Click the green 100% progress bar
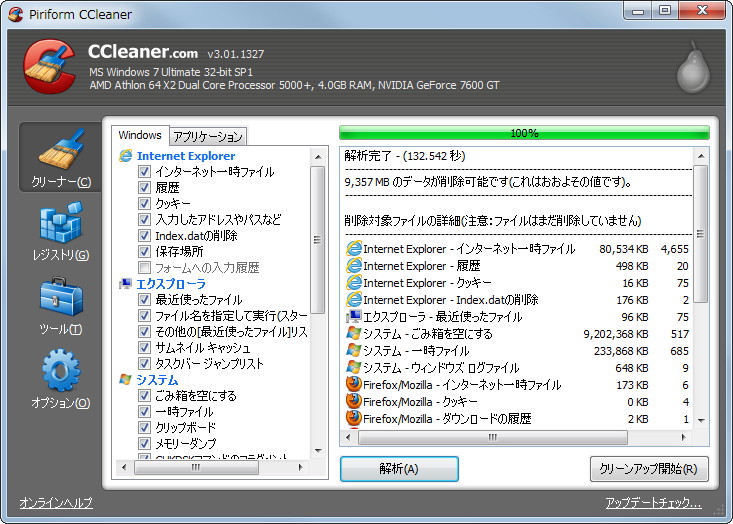The height and width of the screenshot is (524, 733). point(524,133)
